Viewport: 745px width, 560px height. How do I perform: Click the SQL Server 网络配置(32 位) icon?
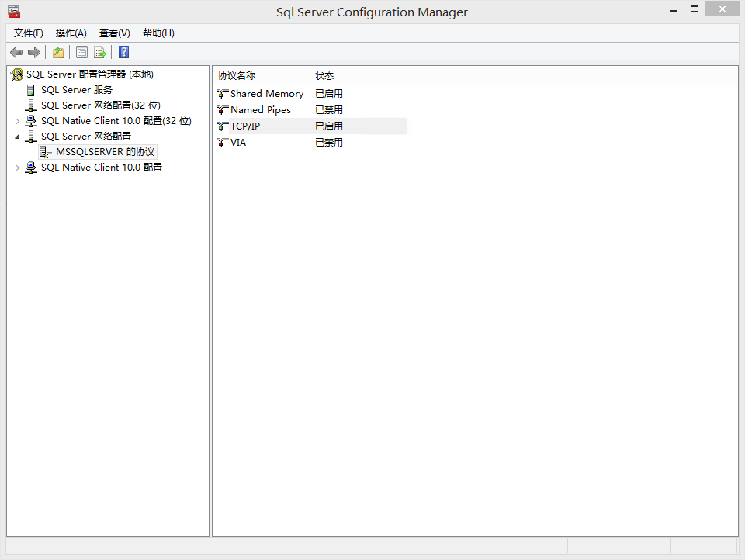point(31,105)
